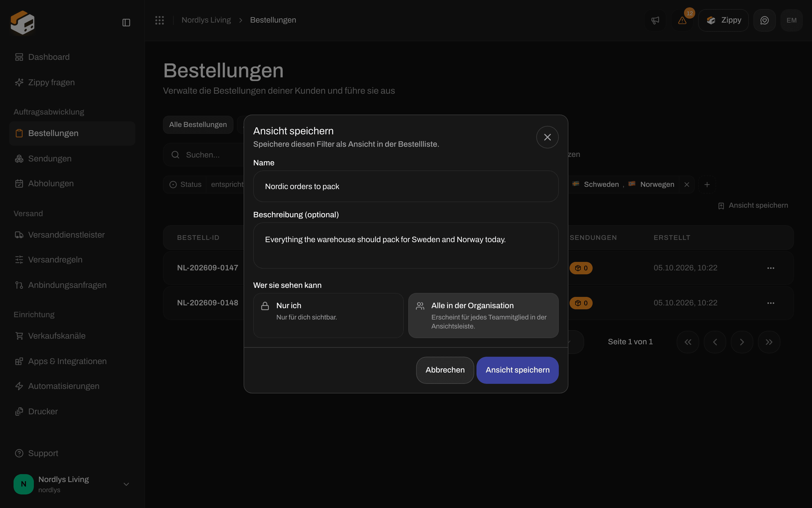Expand the Nordlys Living organisation switcher
The image size is (812, 508).
coord(72,484)
